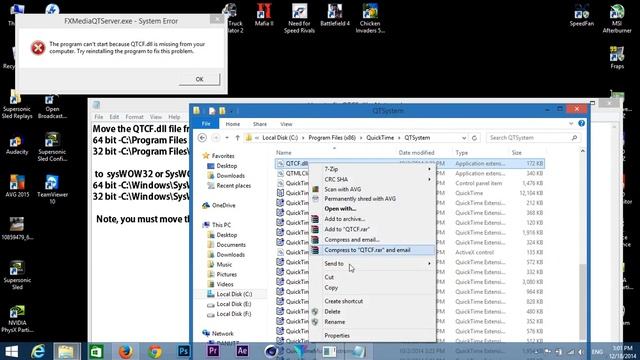The width and height of the screenshot is (640, 360).
Task: Open the View ribbon tab
Action: (286, 124)
